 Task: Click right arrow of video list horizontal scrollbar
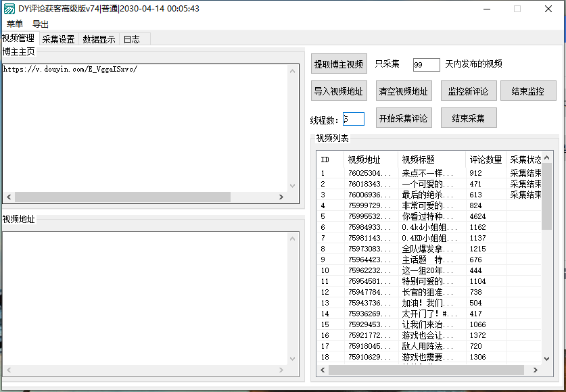[535, 370]
